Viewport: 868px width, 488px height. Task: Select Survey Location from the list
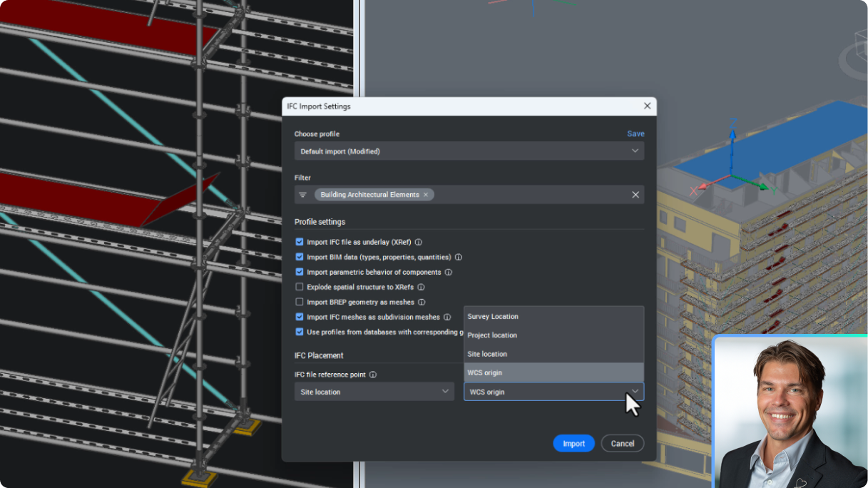click(492, 316)
